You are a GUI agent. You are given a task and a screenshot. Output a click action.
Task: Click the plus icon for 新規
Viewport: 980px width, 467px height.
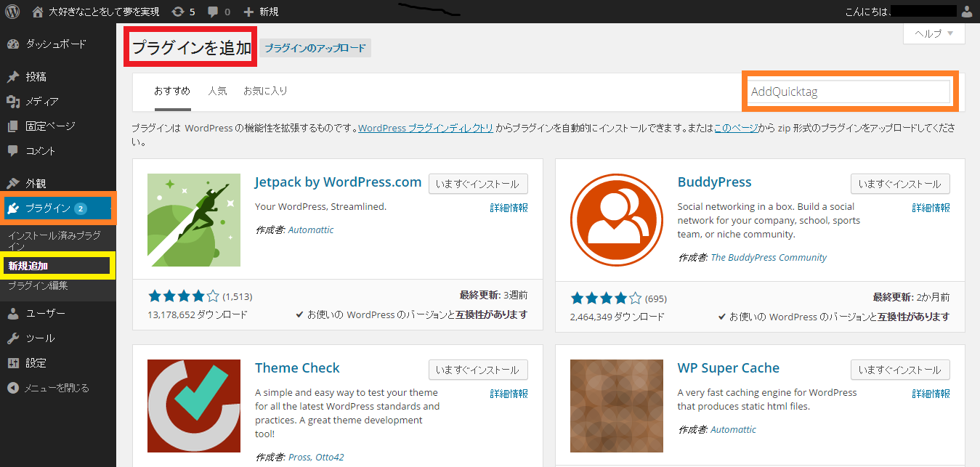coord(248,12)
